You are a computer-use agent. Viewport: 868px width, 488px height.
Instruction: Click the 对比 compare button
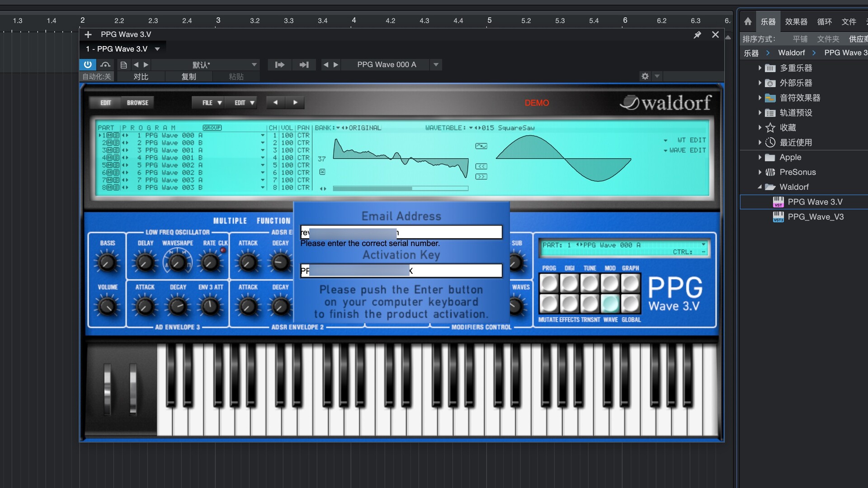[x=141, y=77]
